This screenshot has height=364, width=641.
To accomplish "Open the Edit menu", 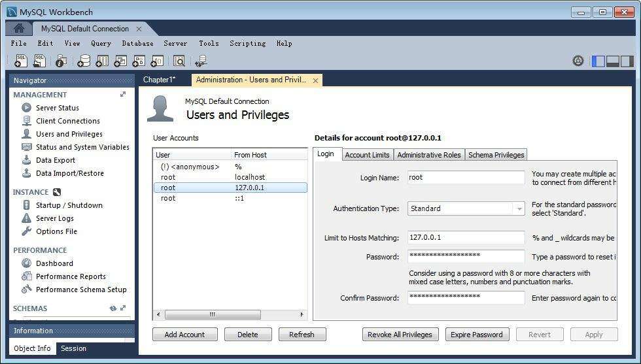I will pos(45,43).
